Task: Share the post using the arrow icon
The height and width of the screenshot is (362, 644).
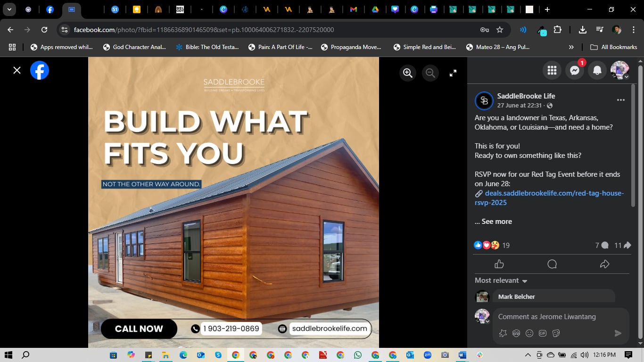Action: tap(604, 264)
